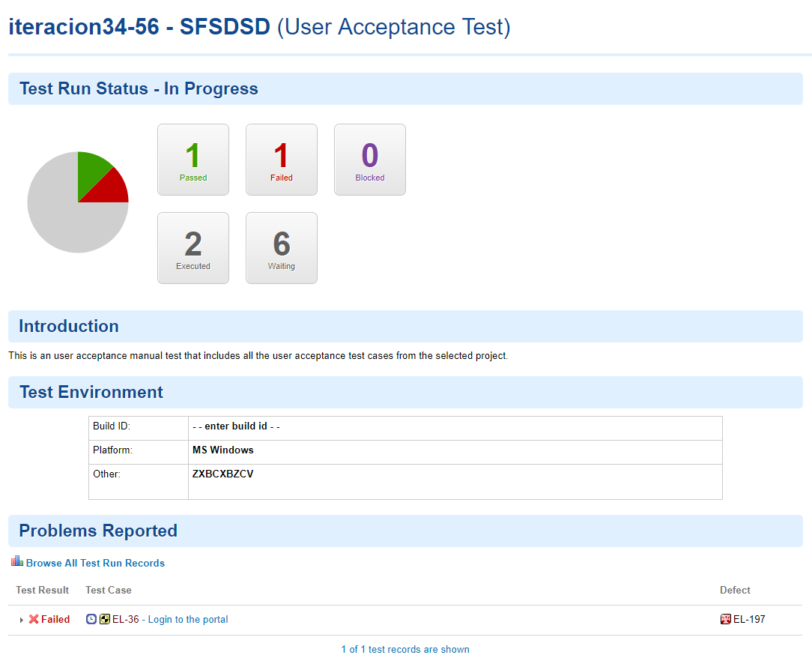
Task: Click the Other value 'ZXBCXBZCV'
Action: 222,474
